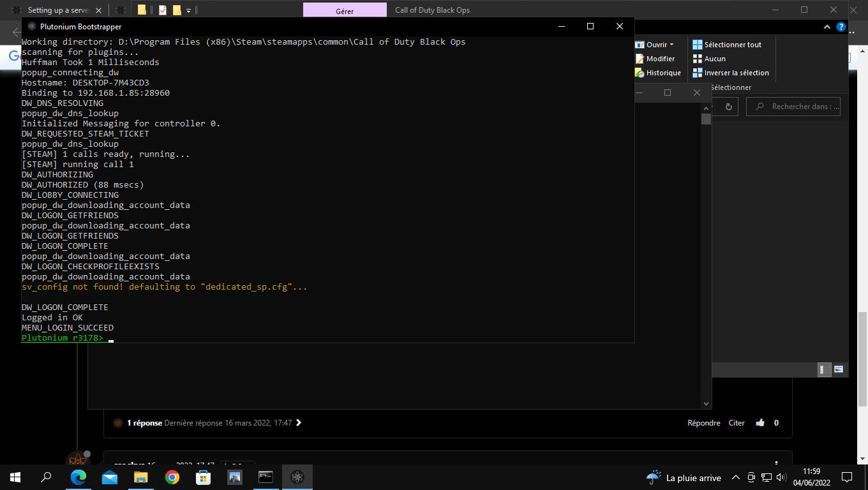This screenshot has height=490, width=868.
Task: Switch to large icons view layout
Action: click(x=839, y=369)
